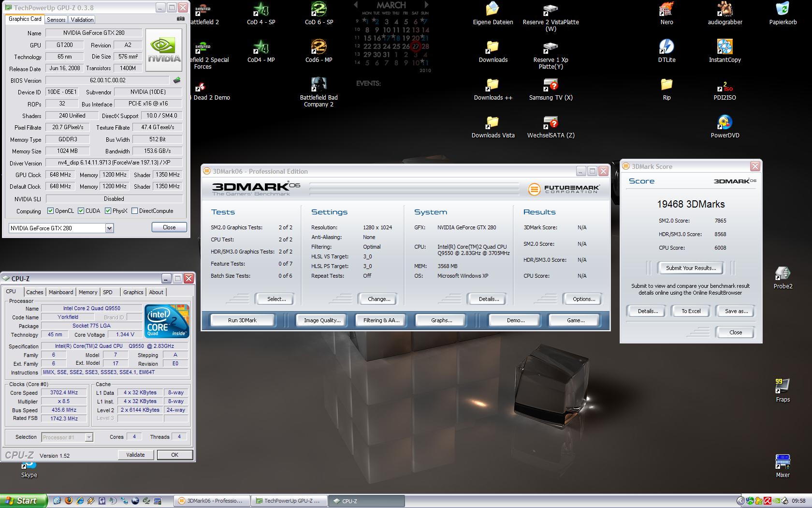
Task: Click the Graphs... button in 3DMark06
Action: (441, 320)
